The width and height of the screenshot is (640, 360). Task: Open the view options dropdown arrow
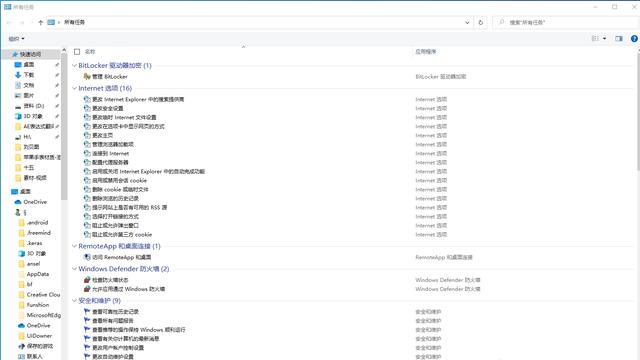[604, 38]
